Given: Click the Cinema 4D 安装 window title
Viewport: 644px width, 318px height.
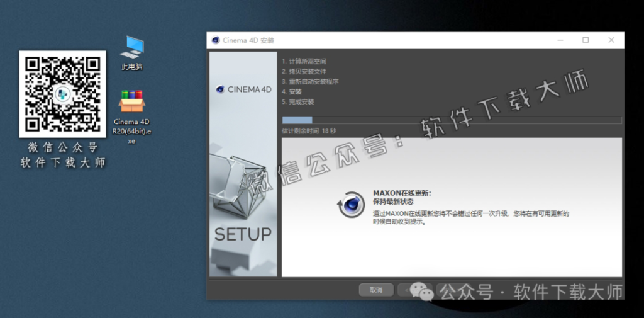Looking at the screenshot, I should coord(248,40).
